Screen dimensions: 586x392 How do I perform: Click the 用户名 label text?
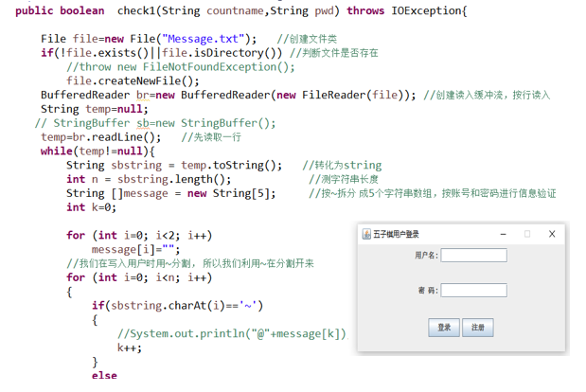[x=426, y=256]
